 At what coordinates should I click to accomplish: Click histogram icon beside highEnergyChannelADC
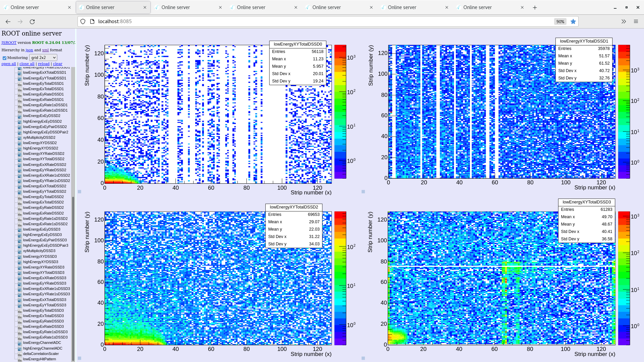coord(20,348)
